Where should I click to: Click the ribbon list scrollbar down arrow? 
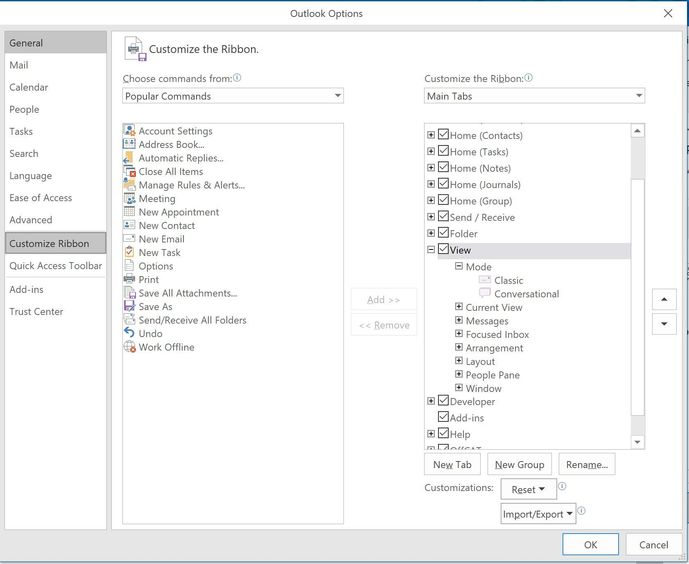(x=638, y=442)
